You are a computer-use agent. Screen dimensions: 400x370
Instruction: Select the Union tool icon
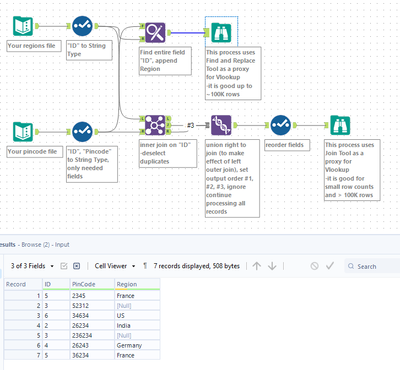pos(221,125)
